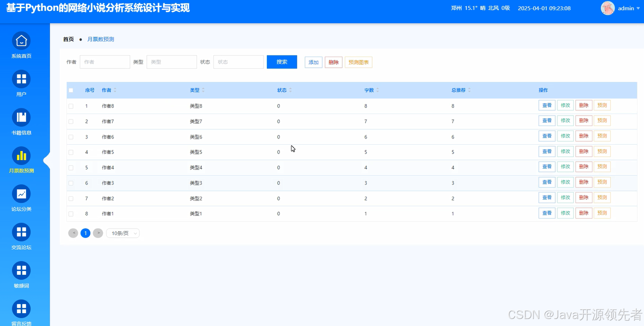This screenshot has height=326, width=644.
Task: Click the 搜索 search button
Action: click(282, 62)
